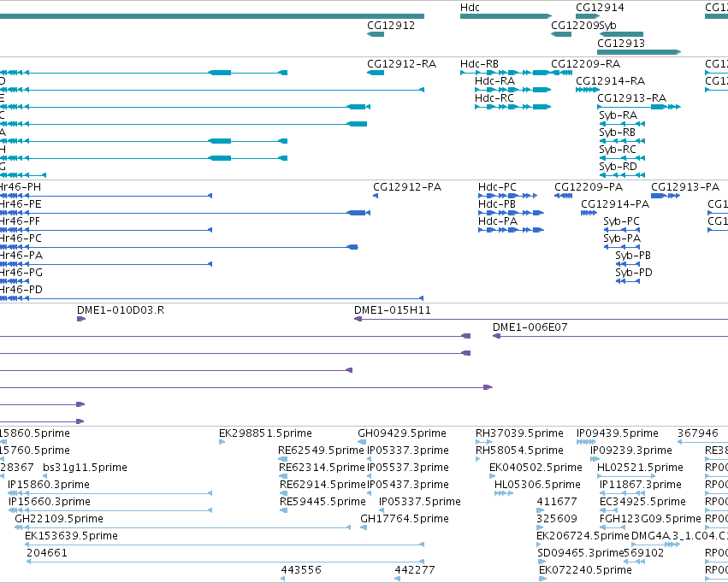Click EST RE62549.5prime
This screenshot has width=728, height=583.
pyautogui.click(x=321, y=450)
